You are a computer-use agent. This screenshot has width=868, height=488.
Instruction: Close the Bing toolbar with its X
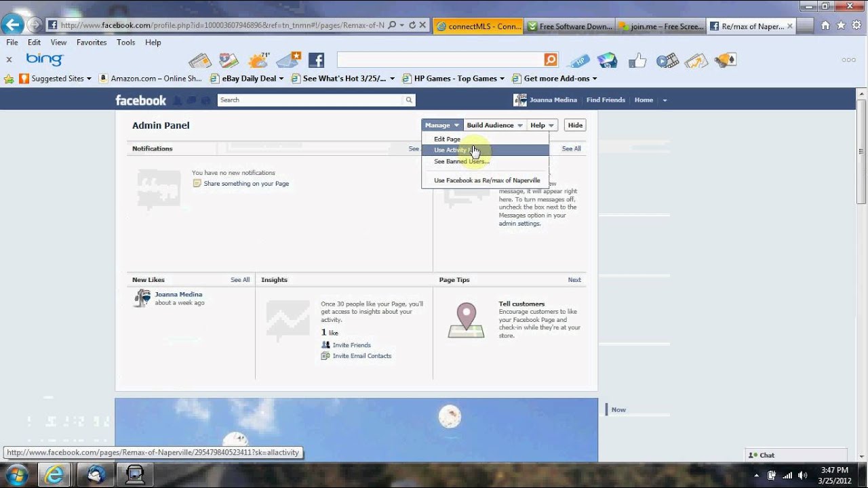pos(9,60)
